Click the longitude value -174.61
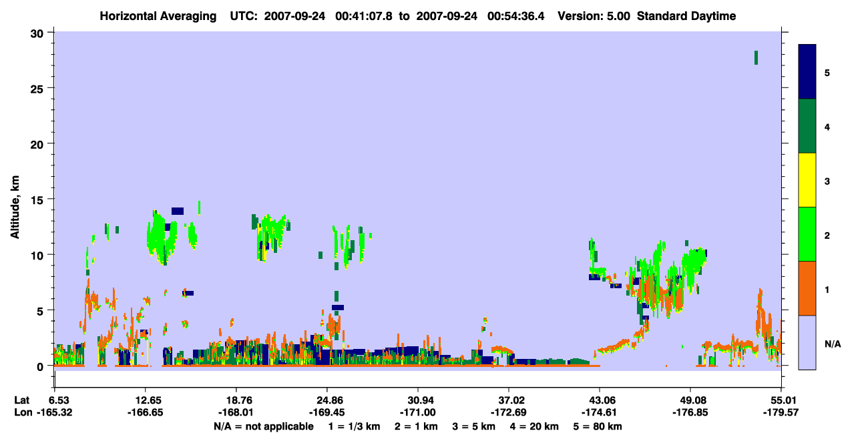 pos(600,413)
